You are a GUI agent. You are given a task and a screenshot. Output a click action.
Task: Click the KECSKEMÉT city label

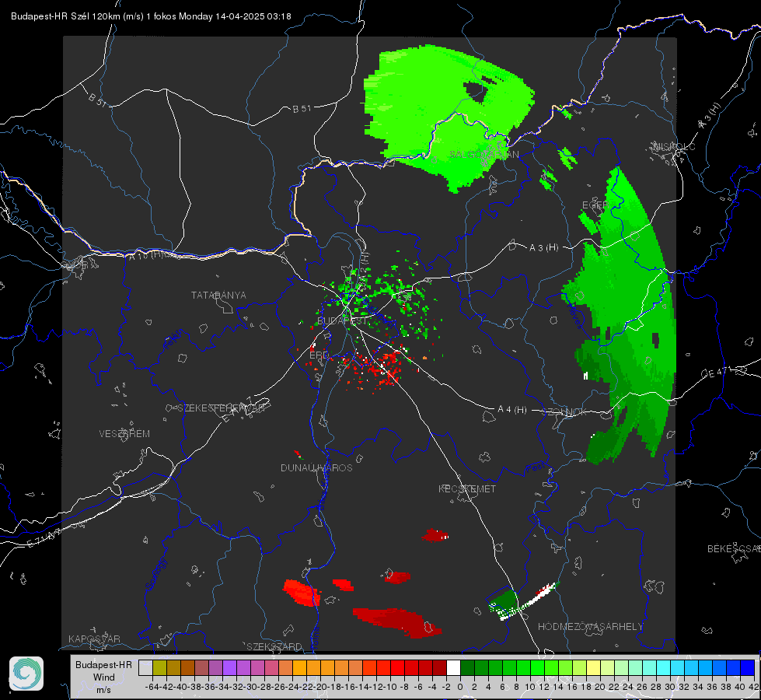(x=467, y=489)
